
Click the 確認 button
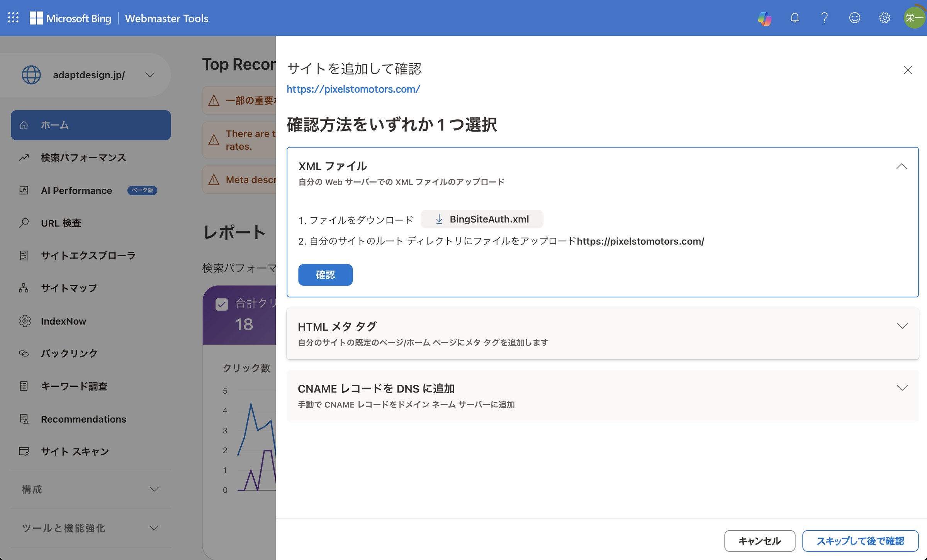(x=325, y=275)
